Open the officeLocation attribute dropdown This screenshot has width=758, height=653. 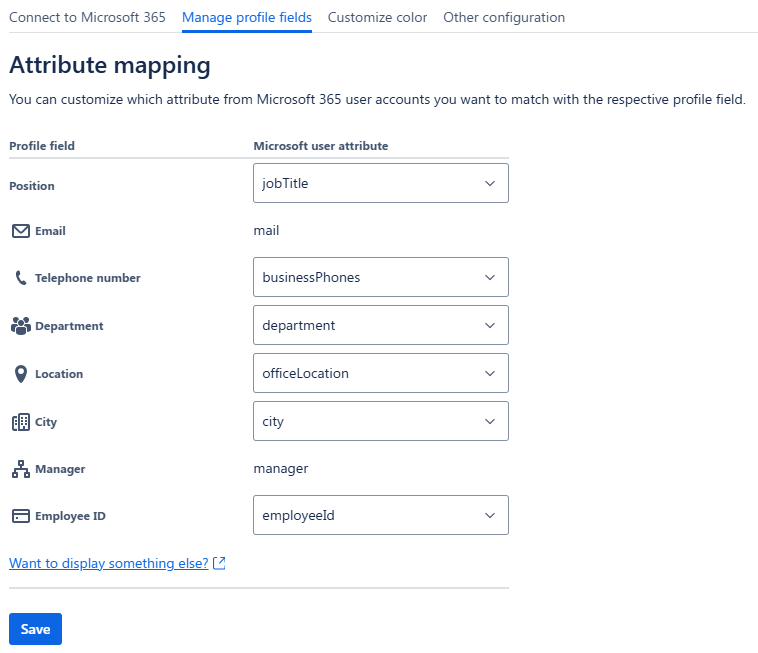[x=380, y=373]
